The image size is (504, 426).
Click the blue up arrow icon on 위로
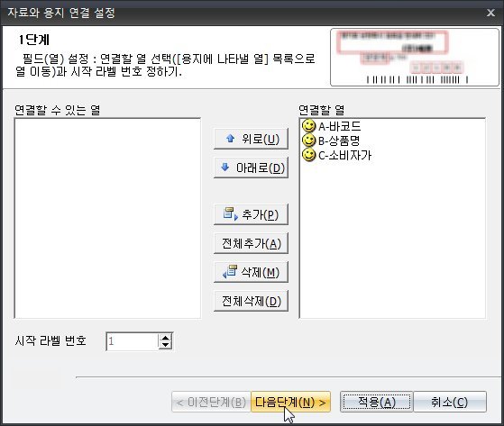[230, 139]
